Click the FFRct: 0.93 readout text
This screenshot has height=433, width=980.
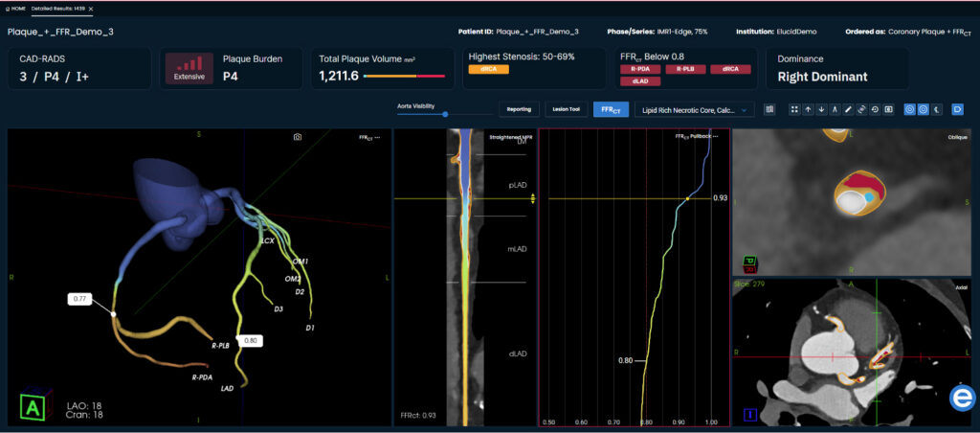[418, 416]
